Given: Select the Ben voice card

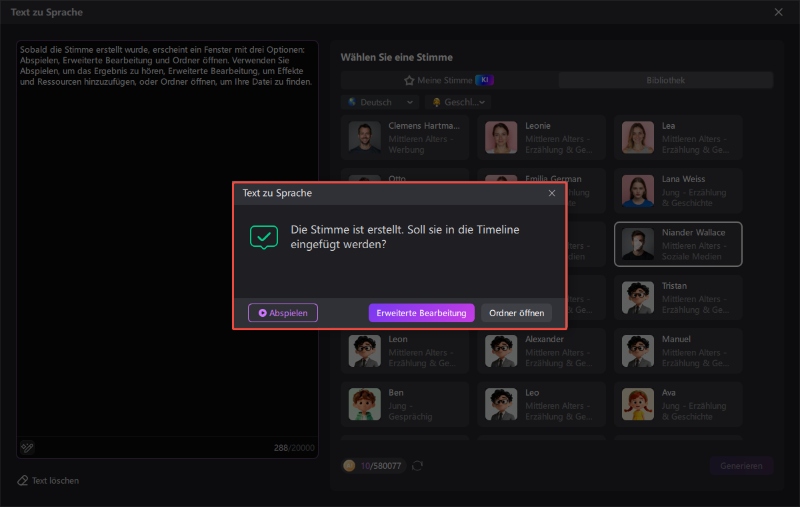Looking at the screenshot, I should tap(405, 404).
